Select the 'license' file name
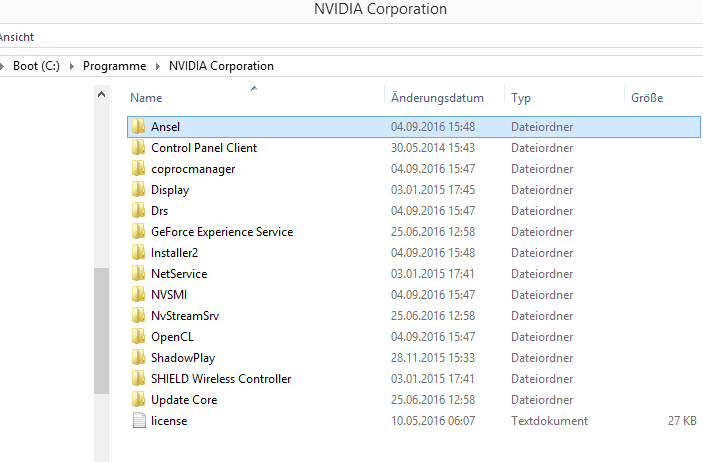703x462 pixels. click(x=169, y=421)
